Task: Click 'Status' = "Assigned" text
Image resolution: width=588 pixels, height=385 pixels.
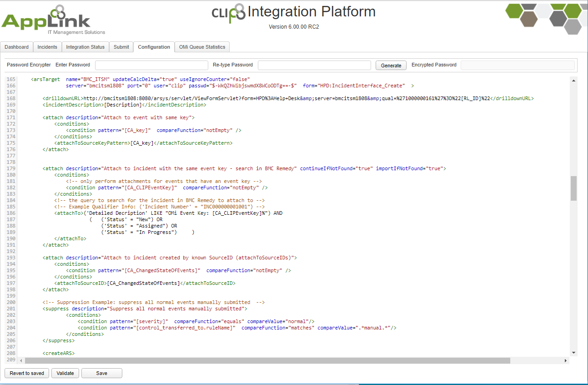Action: [x=135, y=226]
